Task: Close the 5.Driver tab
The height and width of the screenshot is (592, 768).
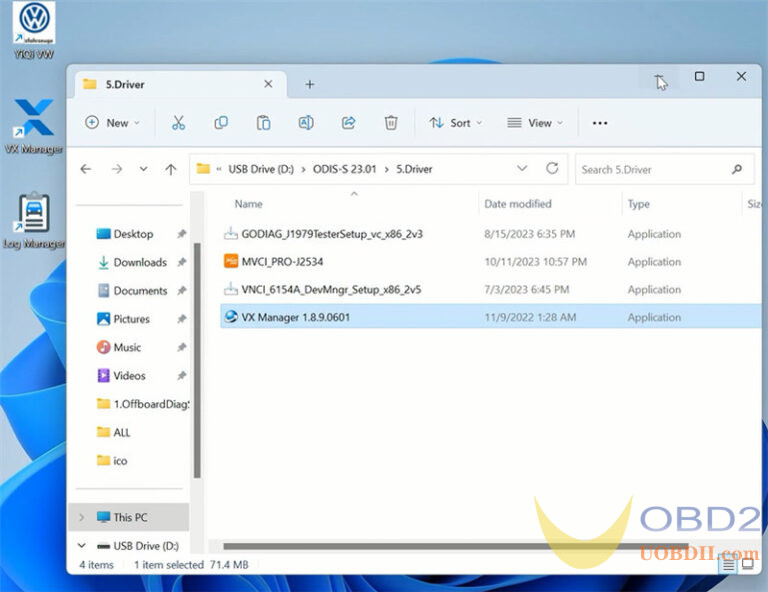Action: coord(268,84)
